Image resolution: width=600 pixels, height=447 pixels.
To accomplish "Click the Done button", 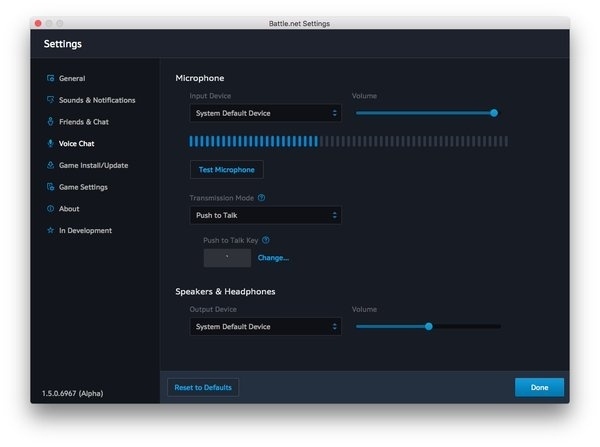I will pyautogui.click(x=539, y=387).
